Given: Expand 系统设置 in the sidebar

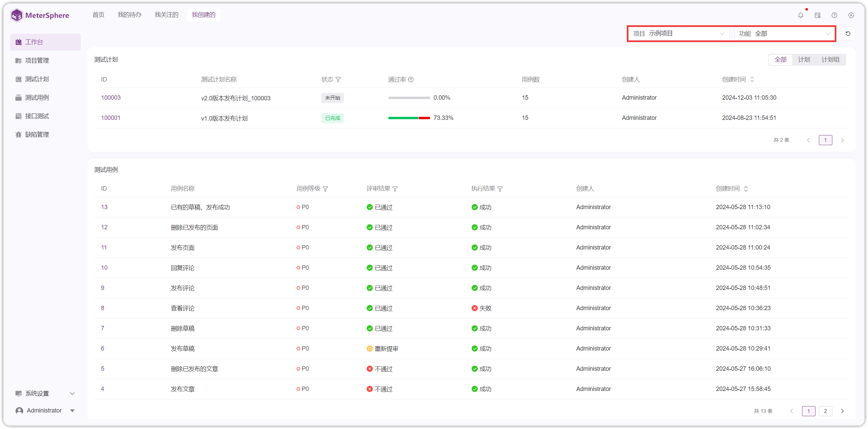Looking at the screenshot, I should (x=45, y=393).
